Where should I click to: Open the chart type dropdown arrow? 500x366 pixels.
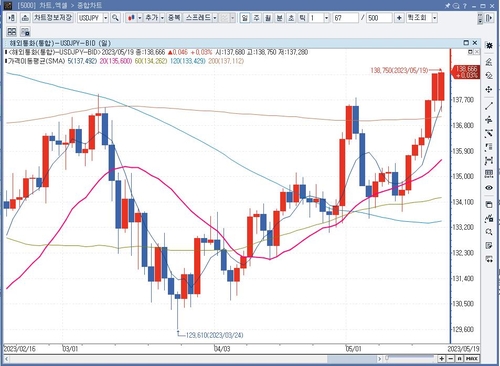[140, 18]
